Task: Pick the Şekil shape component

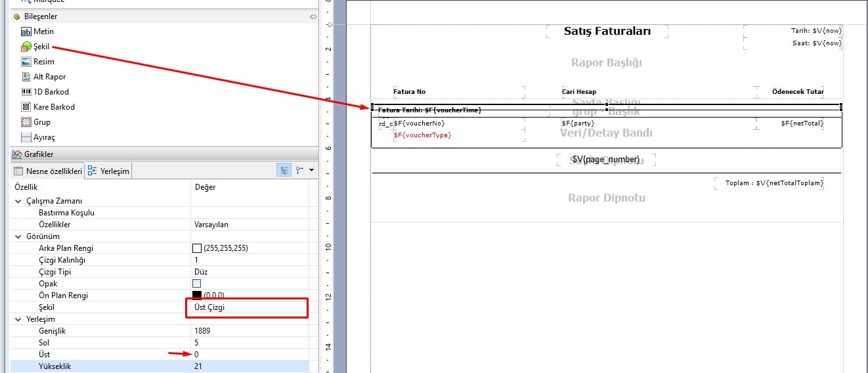Action: [41, 47]
